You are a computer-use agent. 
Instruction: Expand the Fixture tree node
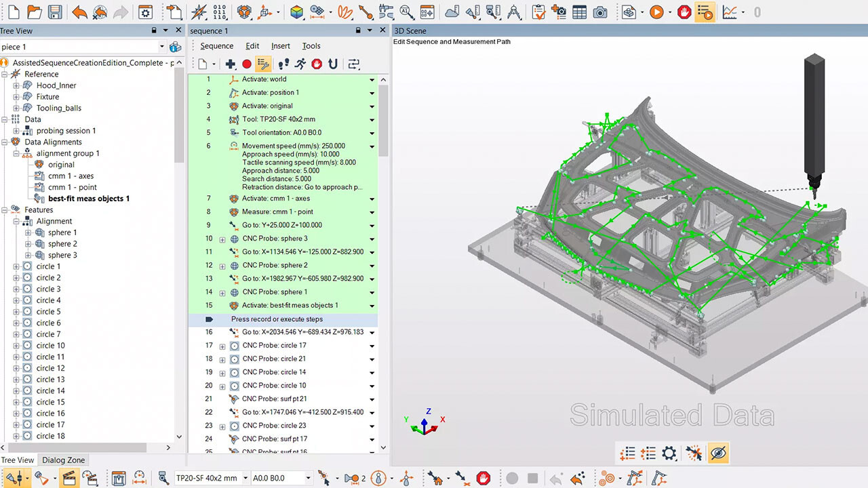click(16, 97)
